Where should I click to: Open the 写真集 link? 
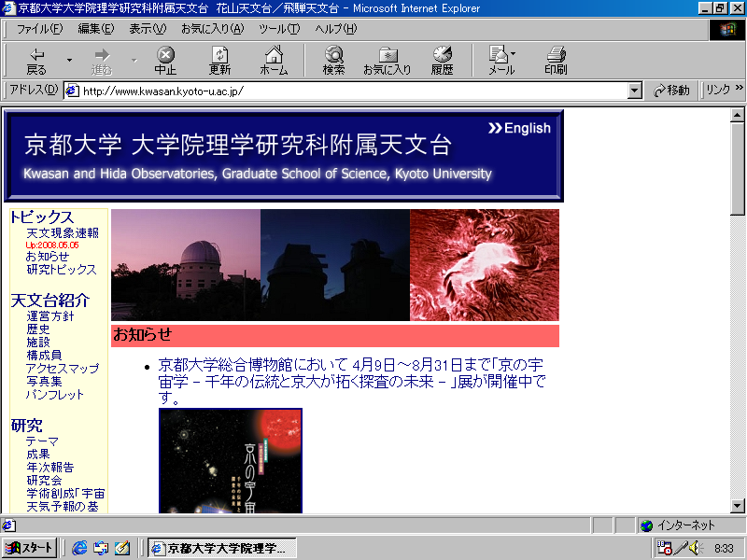click(44, 382)
